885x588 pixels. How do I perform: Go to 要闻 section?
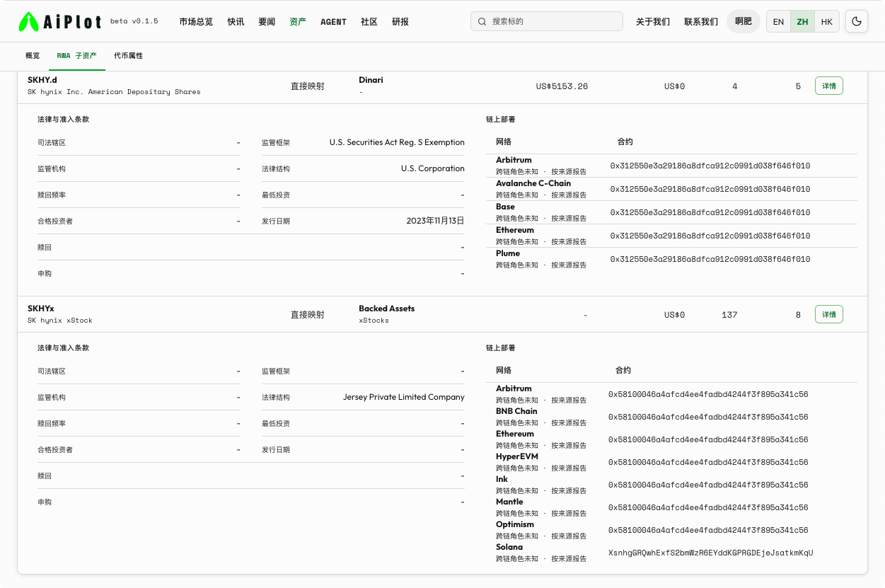tap(267, 21)
